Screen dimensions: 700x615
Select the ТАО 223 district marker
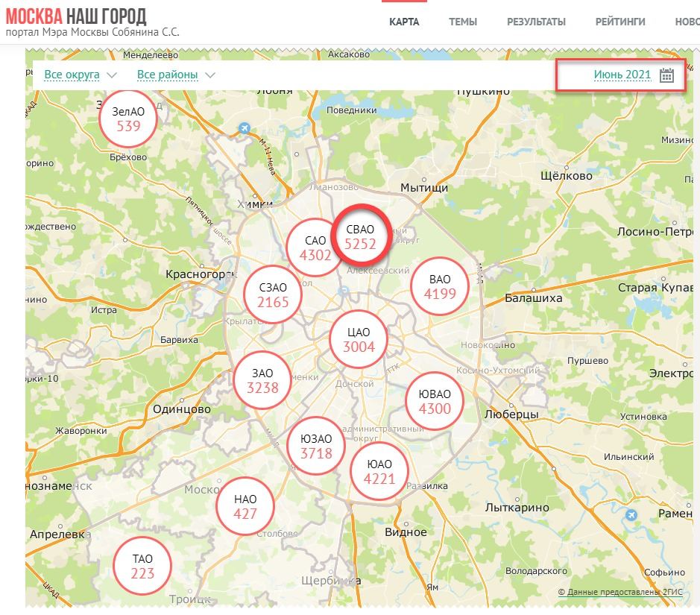(142, 566)
